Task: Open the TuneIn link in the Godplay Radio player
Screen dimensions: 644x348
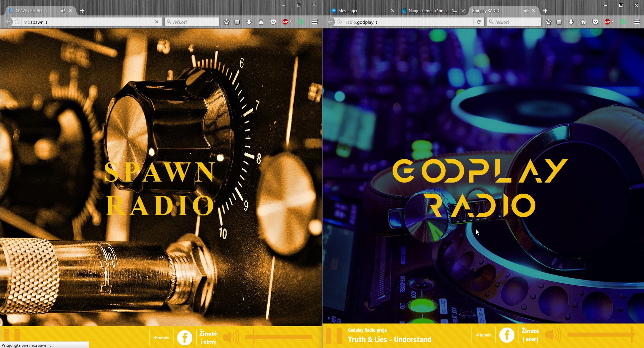Action: 484,335
